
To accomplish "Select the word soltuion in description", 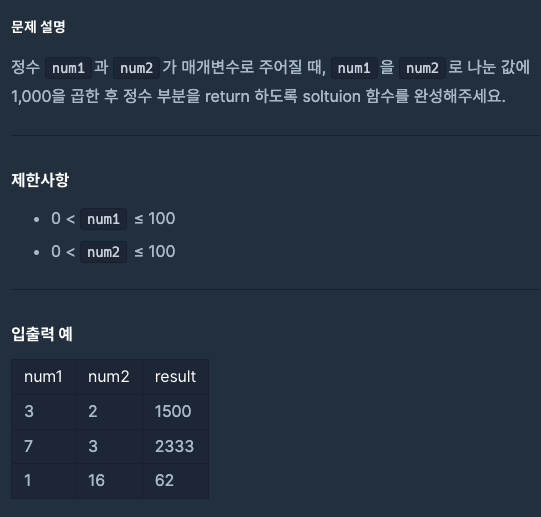I will (x=331, y=96).
